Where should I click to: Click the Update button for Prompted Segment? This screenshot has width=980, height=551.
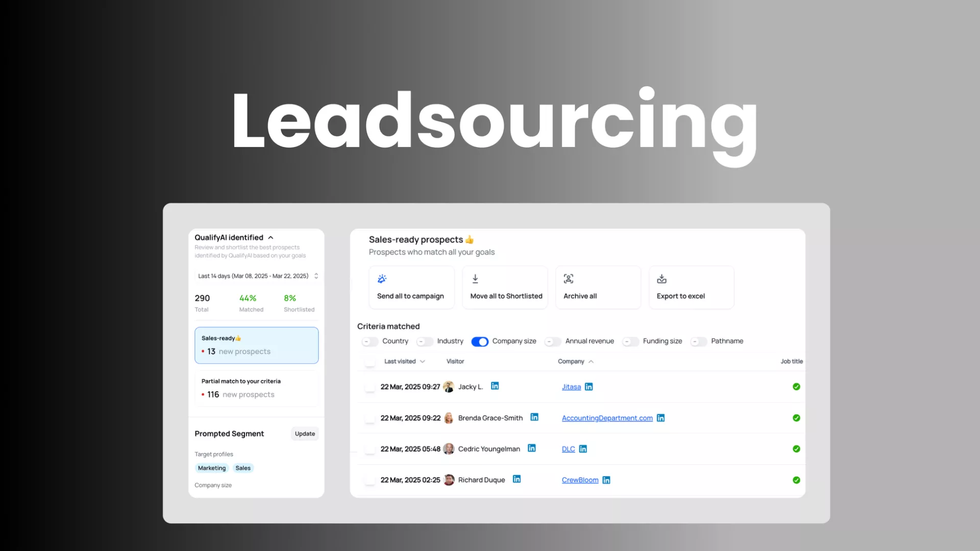point(305,434)
